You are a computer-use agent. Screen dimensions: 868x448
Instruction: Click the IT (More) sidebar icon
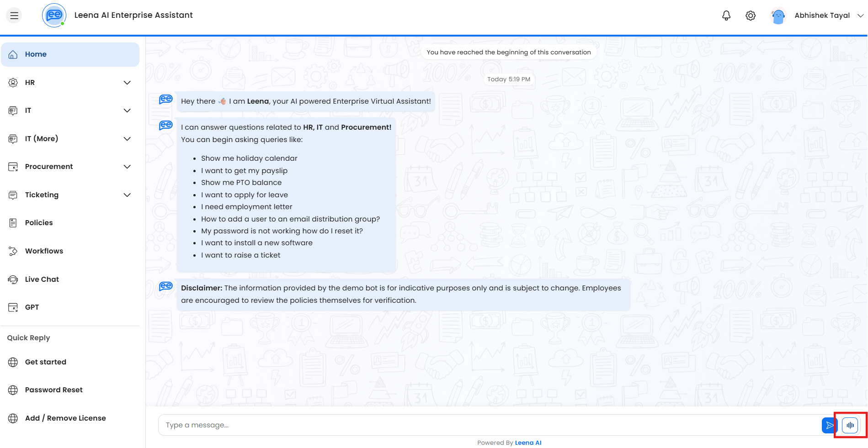[13, 139]
